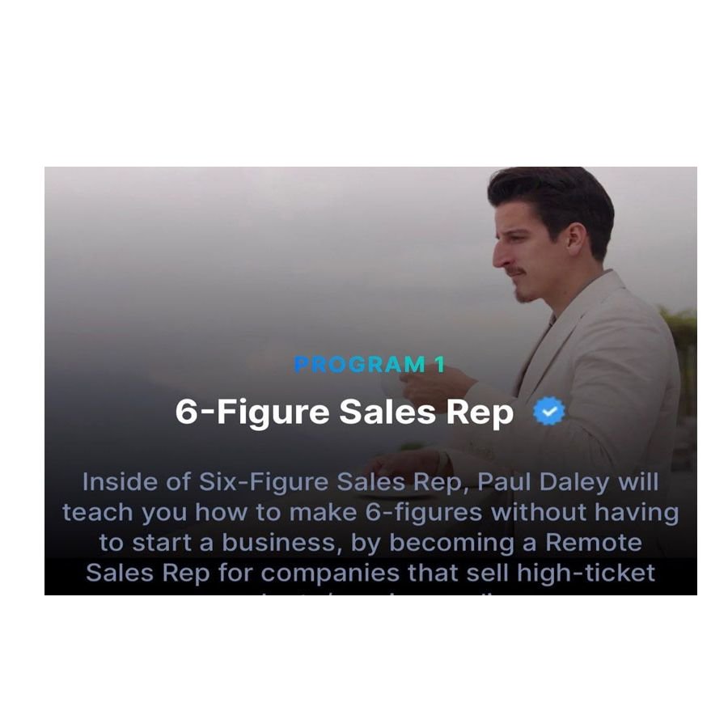This screenshot has width=728, height=728.
Task: Click the number 1 in PROGRAM 1
Action: (439, 365)
